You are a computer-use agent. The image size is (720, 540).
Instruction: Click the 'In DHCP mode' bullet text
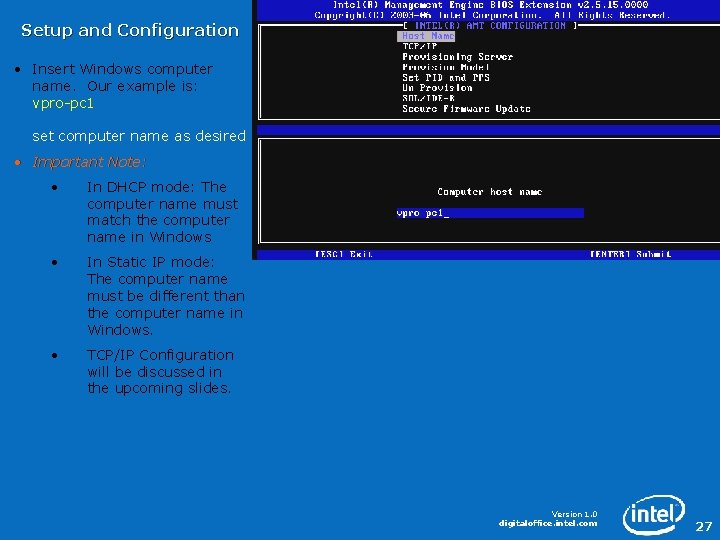tap(163, 212)
